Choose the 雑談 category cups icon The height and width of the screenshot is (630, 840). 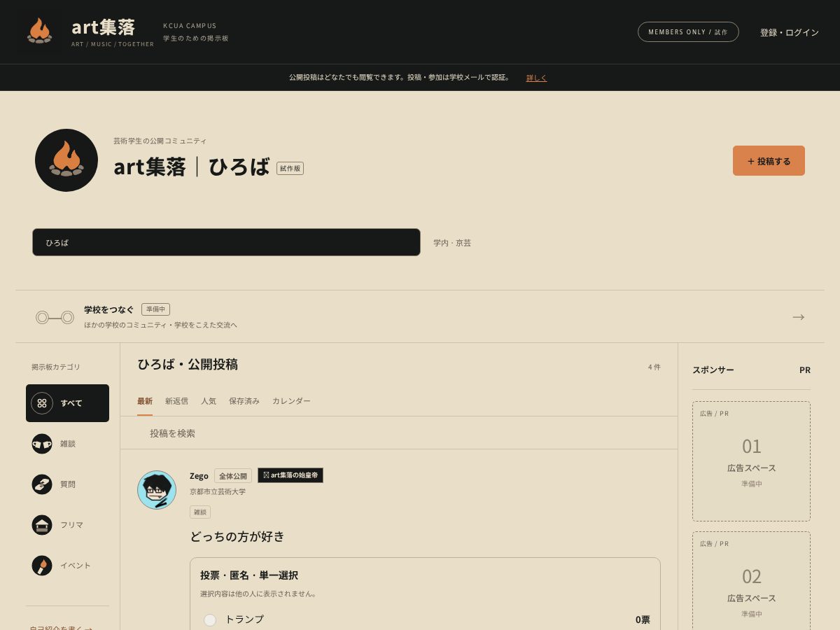(x=42, y=444)
